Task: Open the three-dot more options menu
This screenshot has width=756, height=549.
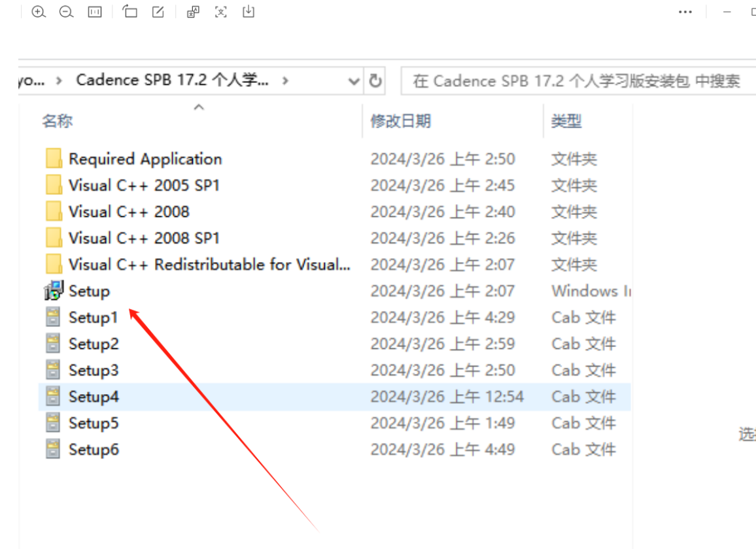Action: pyautogui.click(x=685, y=12)
